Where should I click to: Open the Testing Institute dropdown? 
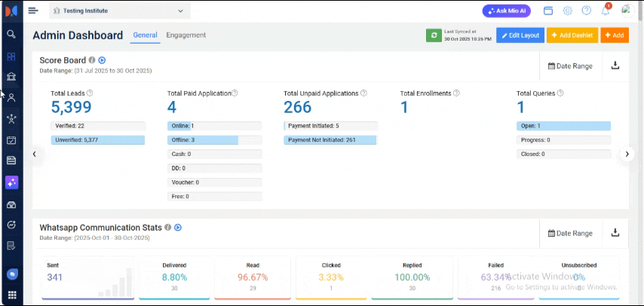pyautogui.click(x=119, y=11)
